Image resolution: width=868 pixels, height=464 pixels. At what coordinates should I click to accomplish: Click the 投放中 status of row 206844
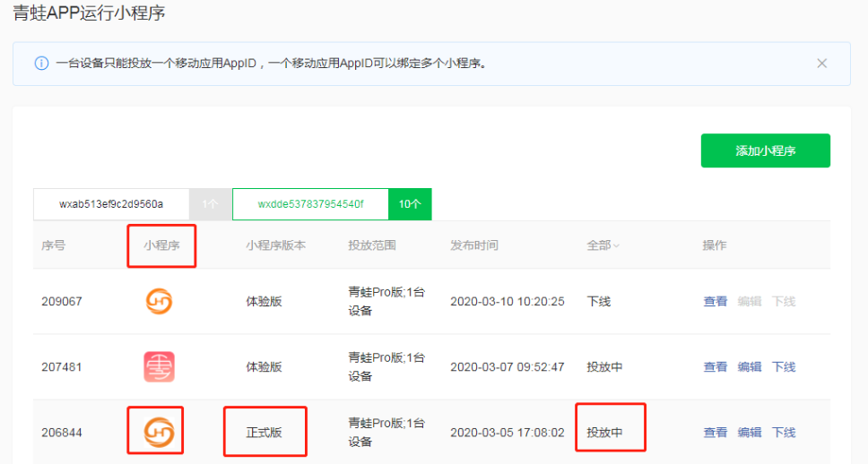[605, 433]
